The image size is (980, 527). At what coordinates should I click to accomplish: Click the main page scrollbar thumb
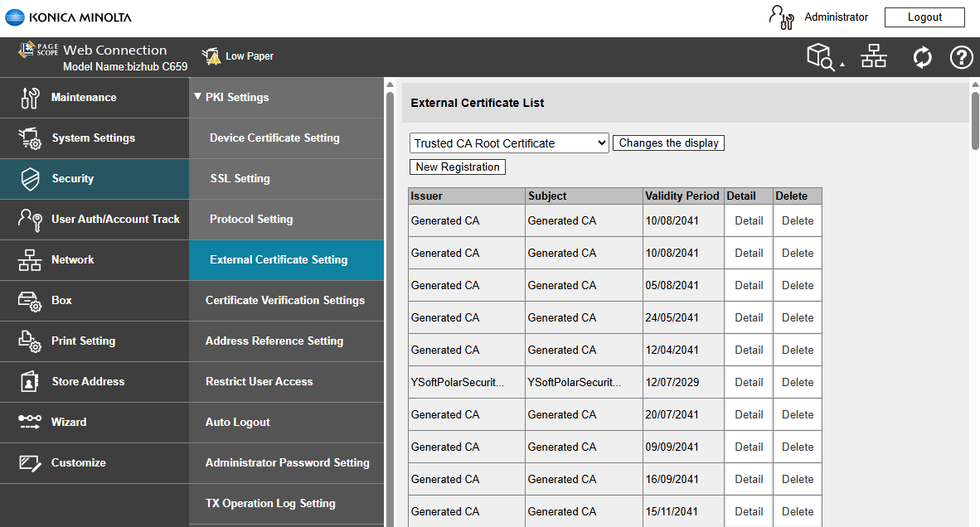(975, 120)
